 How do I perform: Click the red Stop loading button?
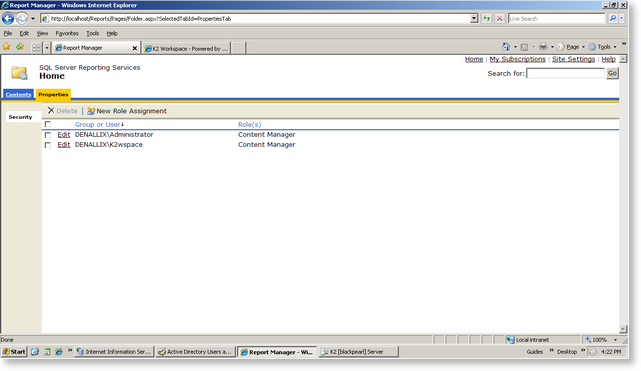click(500, 19)
